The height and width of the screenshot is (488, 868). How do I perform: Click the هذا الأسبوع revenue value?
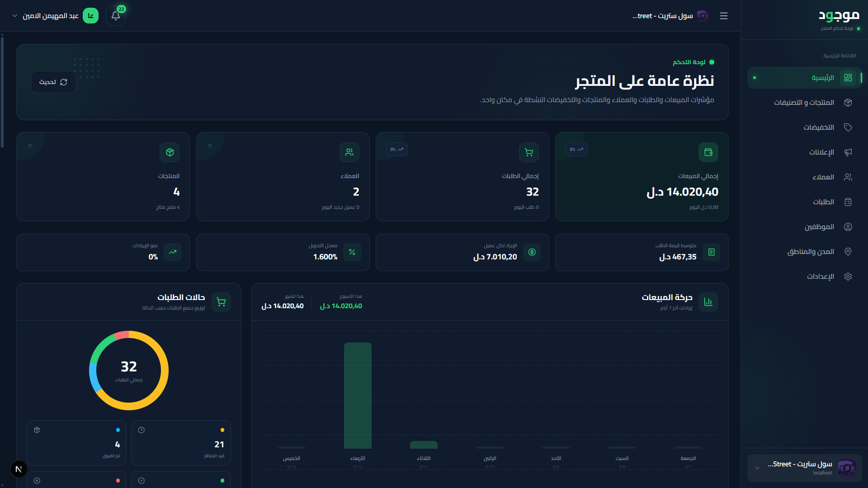[341, 306]
